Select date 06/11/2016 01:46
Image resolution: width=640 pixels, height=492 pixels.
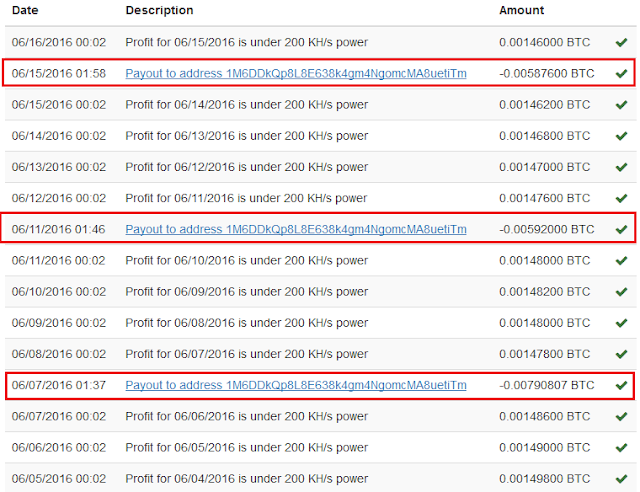(x=59, y=229)
